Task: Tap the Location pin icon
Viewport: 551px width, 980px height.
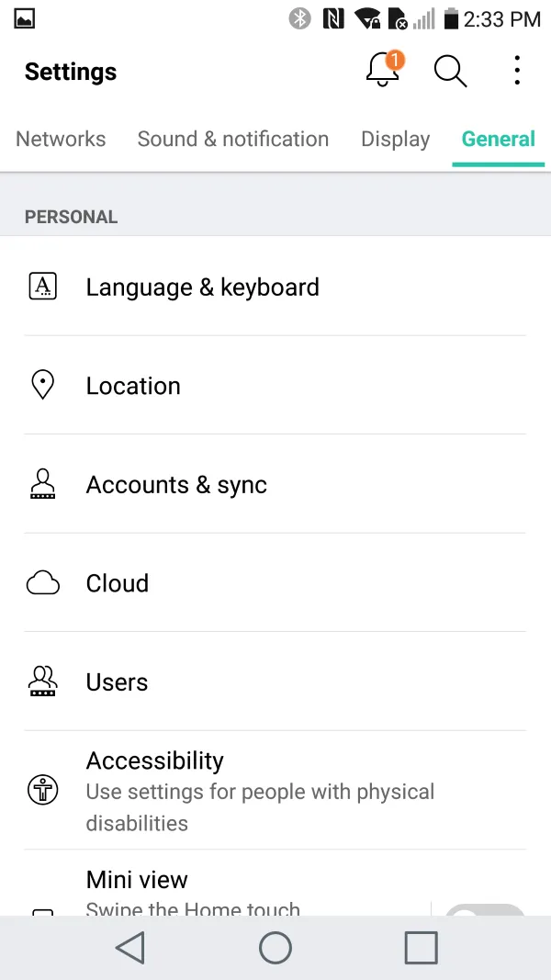Action: [x=43, y=386]
